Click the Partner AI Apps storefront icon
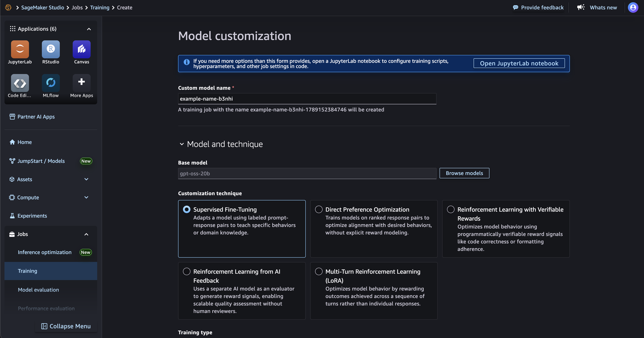Screen dimensions: 644x338 (12, 116)
